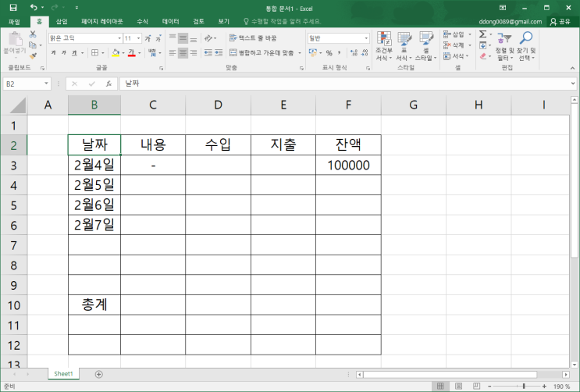Open the File (파일) tab

14,21
